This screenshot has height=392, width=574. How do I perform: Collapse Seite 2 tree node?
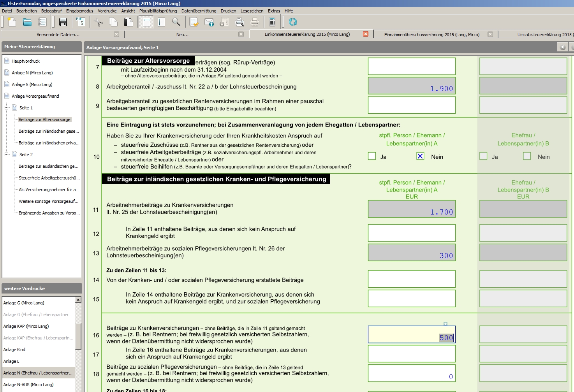(7, 155)
